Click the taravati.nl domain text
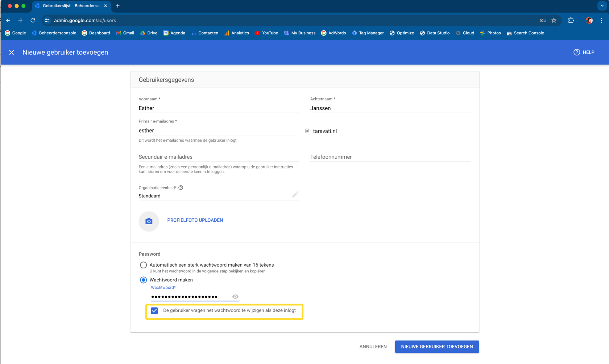 tap(325, 131)
